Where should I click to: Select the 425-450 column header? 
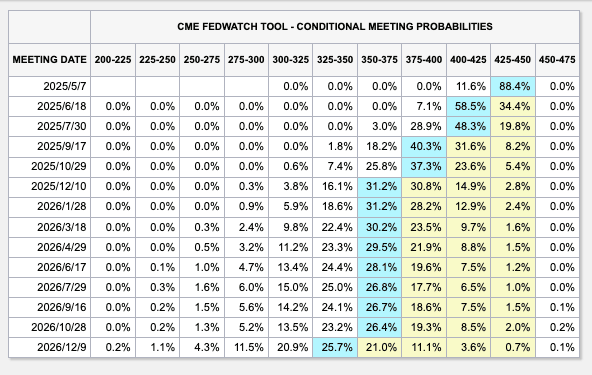[x=512, y=60]
